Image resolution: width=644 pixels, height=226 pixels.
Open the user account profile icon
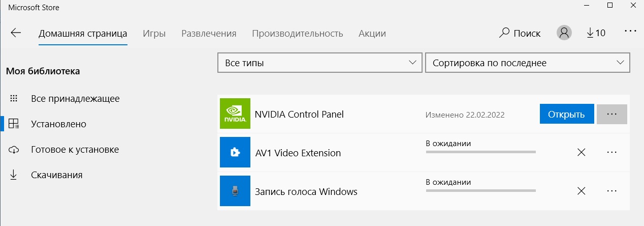coord(564,33)
